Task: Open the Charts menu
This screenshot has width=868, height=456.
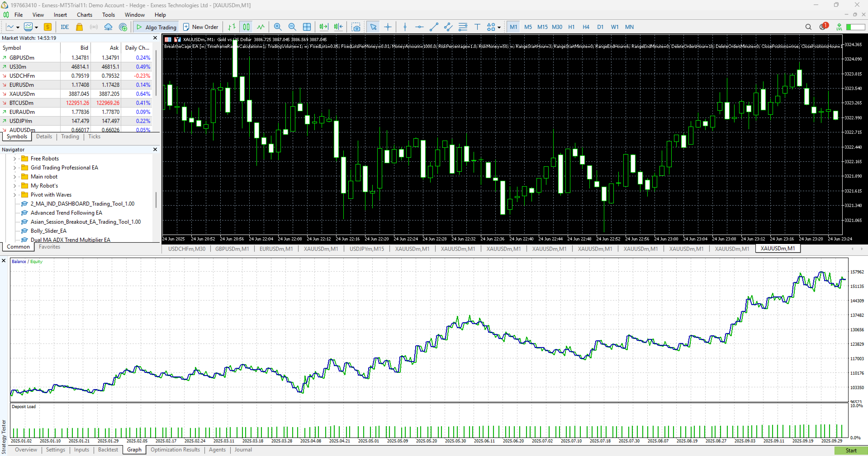Action: point(85,15)
